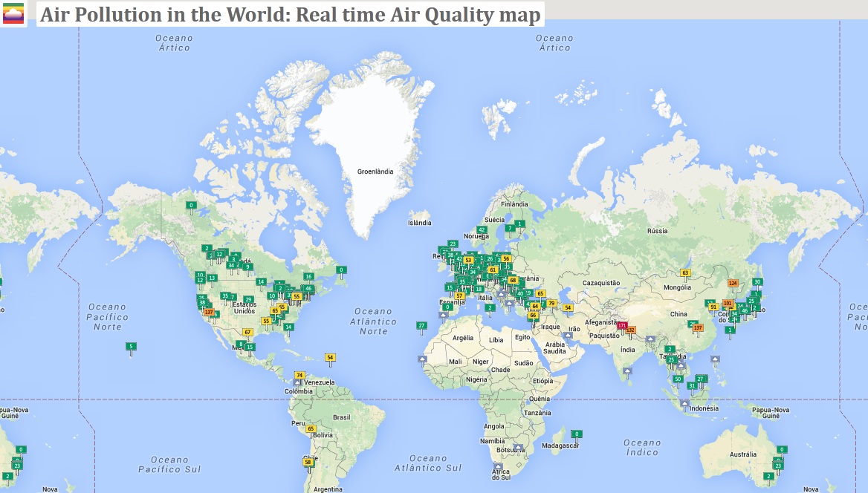Select the yellow 74 marker above Colombia

pos(299,375)
